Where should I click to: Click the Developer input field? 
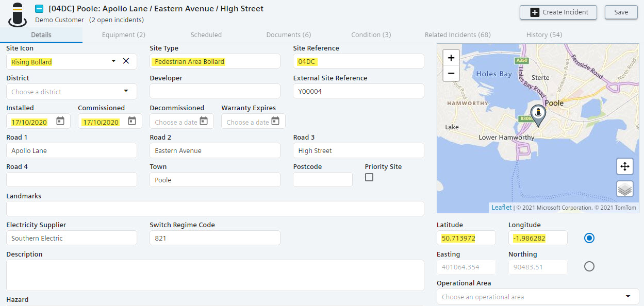tap(215, 91)
